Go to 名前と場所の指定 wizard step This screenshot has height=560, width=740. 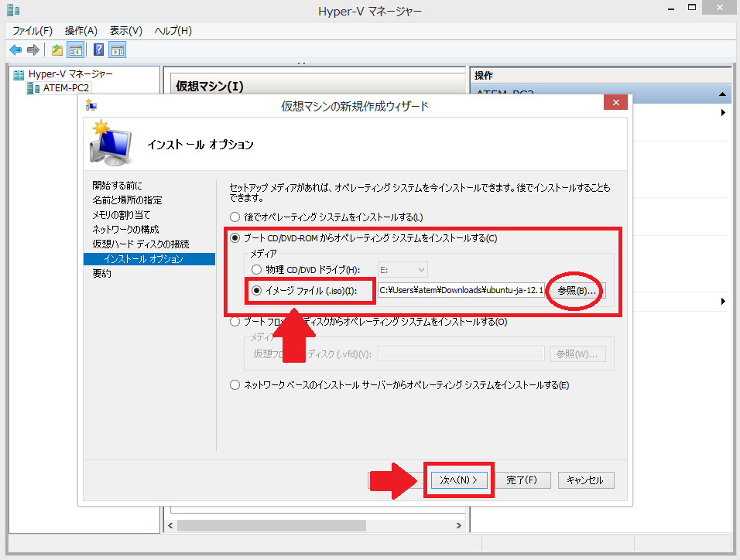point(127,200)
